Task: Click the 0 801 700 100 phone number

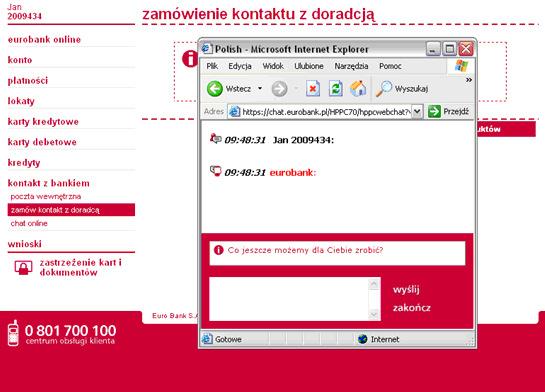Action: (x=71, y=330)
